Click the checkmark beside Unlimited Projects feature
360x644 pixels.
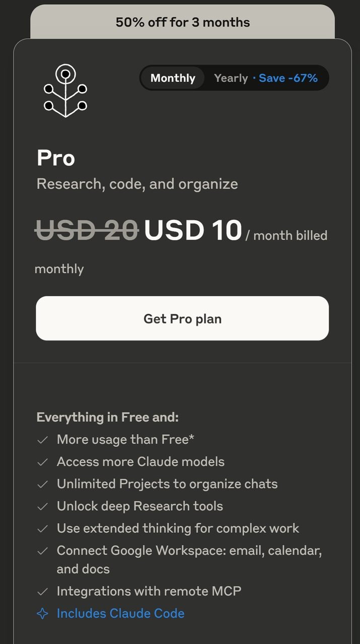tap(42, 484)
